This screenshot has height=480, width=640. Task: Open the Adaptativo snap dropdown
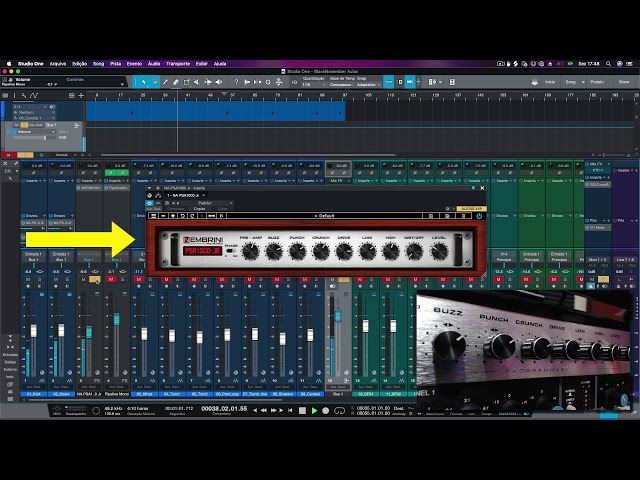point(369,84)
